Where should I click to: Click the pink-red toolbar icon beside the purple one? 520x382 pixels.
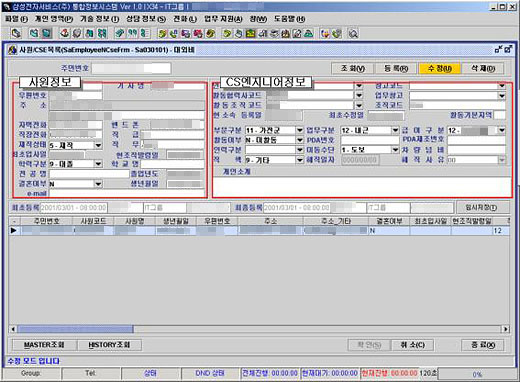pyautogui.click(x=198, y=33)
